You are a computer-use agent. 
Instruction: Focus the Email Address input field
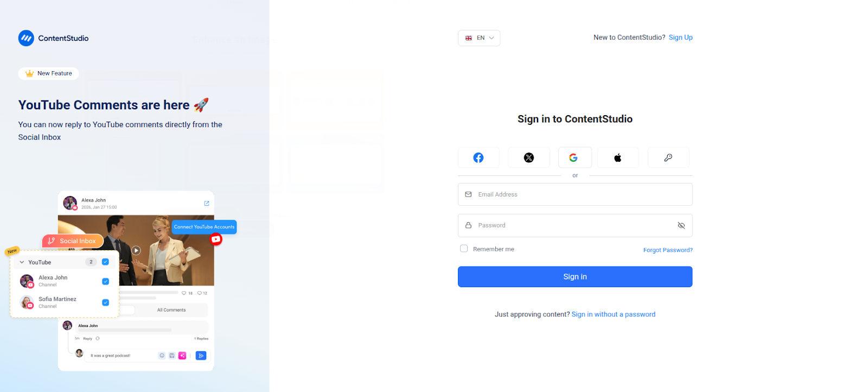(575, 194)
